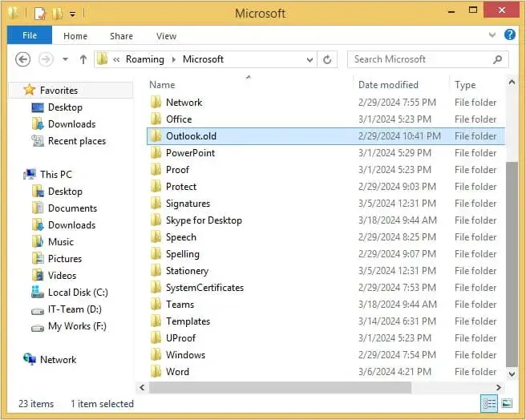Open the Help question mark icon
Viewport: 526px width, 420px height.
pyautogui.click(x=510, y=34)
